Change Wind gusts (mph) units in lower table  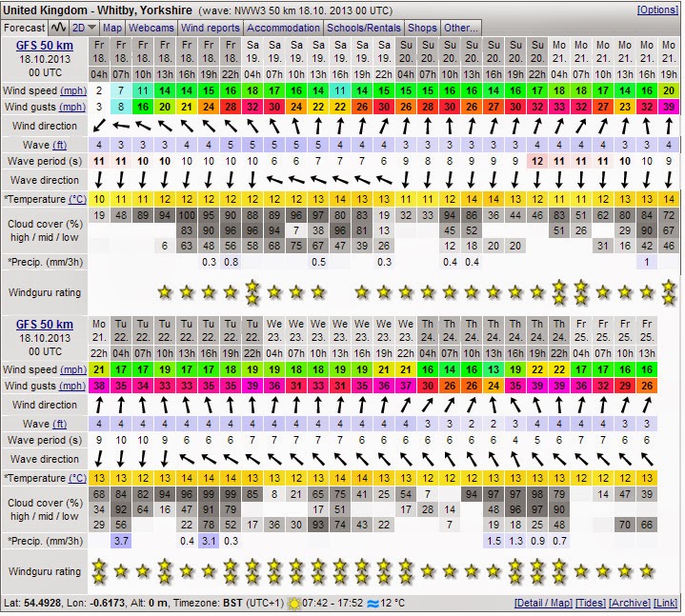(72, 386)
